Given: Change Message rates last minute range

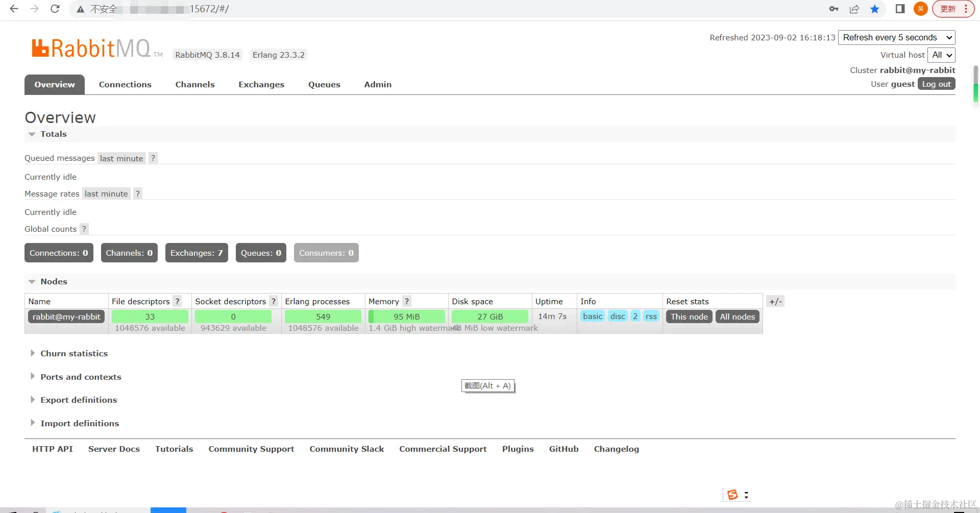Looking at the screenshot, I should (106, 193).
